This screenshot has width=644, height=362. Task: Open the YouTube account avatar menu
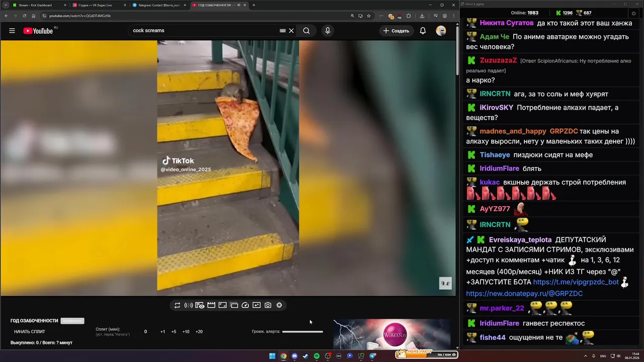pos(441,31)
